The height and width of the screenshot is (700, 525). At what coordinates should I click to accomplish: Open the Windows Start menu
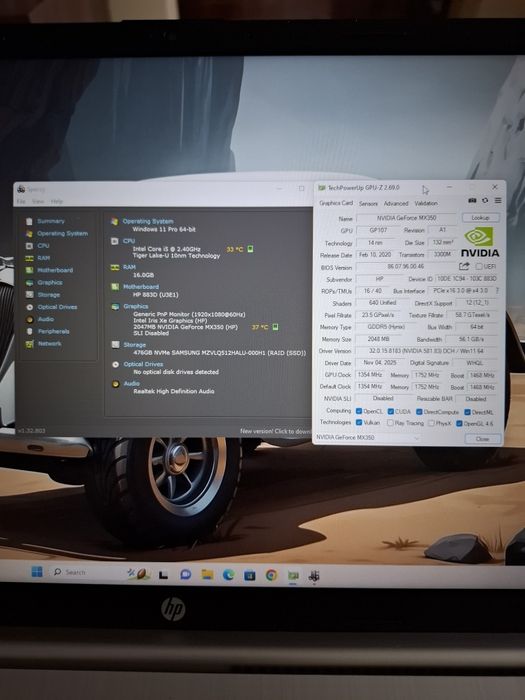tap(37, 571)
